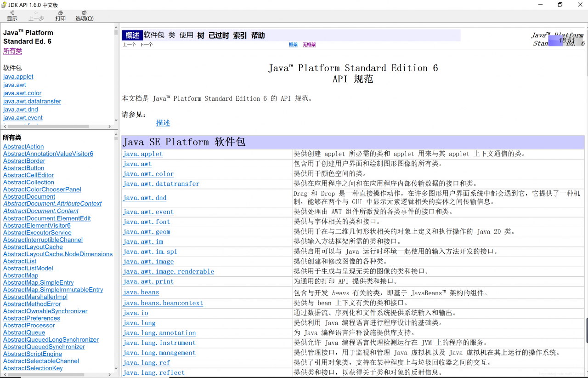588x378 pixels.
Task: Select java.awt.datatransfer in the left package list
Action: click(x=32, y=101)
